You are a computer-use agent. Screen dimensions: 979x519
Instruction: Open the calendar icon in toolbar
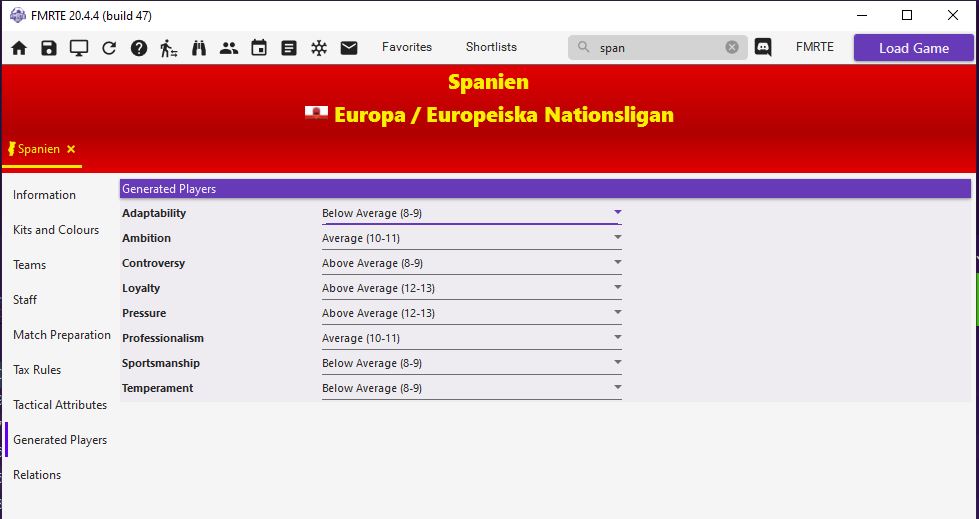pos(259,48)
